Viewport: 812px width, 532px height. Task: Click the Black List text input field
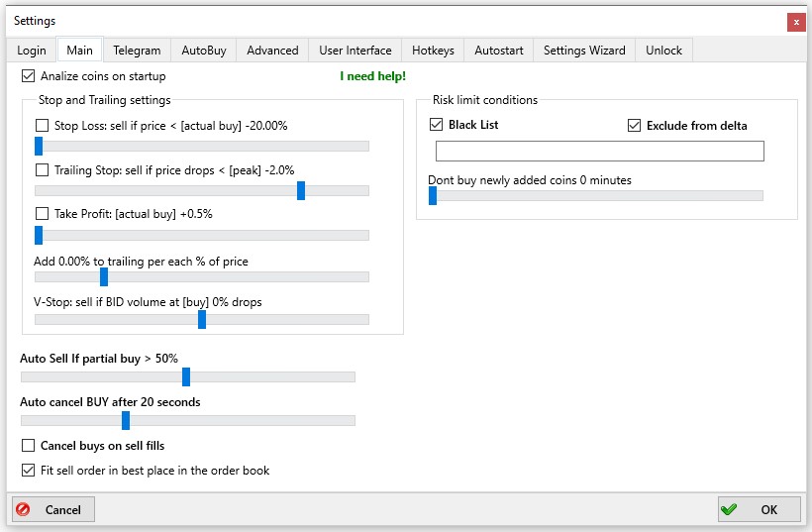[599, 151]
